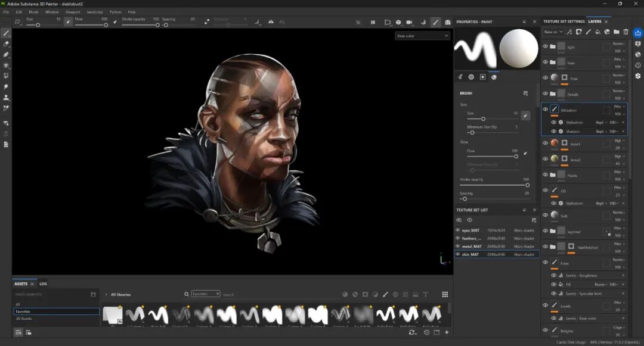
Task: Open blend mode dropdown of tone1 layer
Action: pos(619,141)
